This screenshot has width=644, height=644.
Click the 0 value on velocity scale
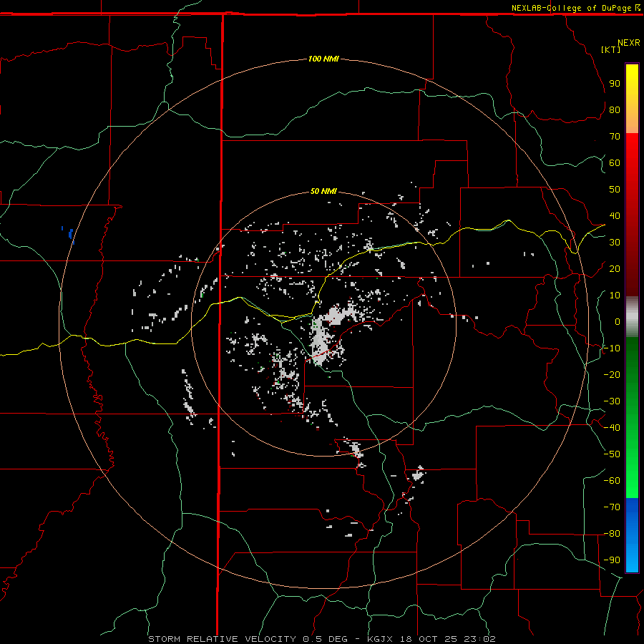618,321
